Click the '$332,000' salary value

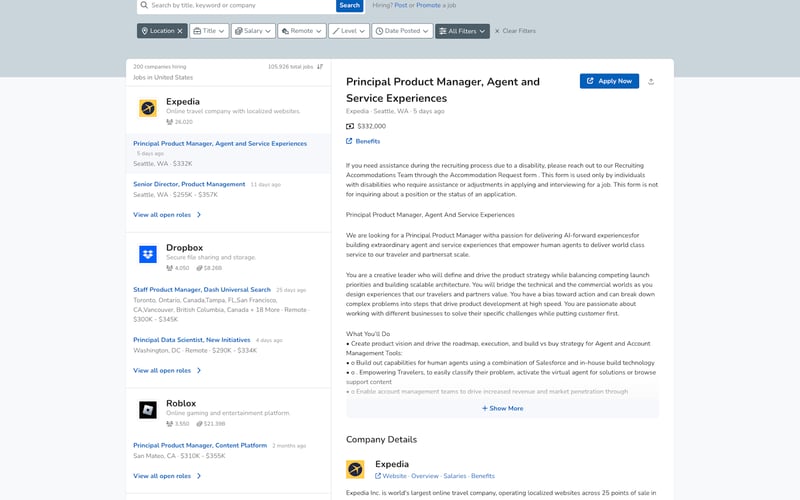tap(372, 126)
